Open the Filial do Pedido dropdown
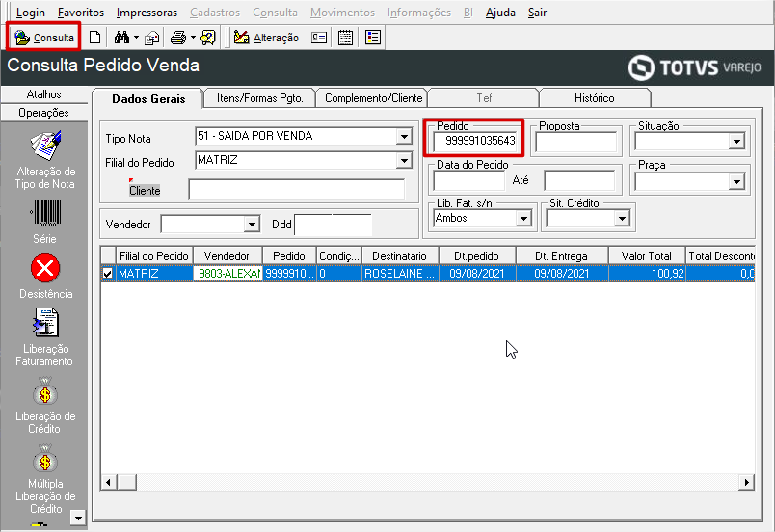The width and height of the screenshot is (775, 532). pyautogui.click(x=404, y=161)
